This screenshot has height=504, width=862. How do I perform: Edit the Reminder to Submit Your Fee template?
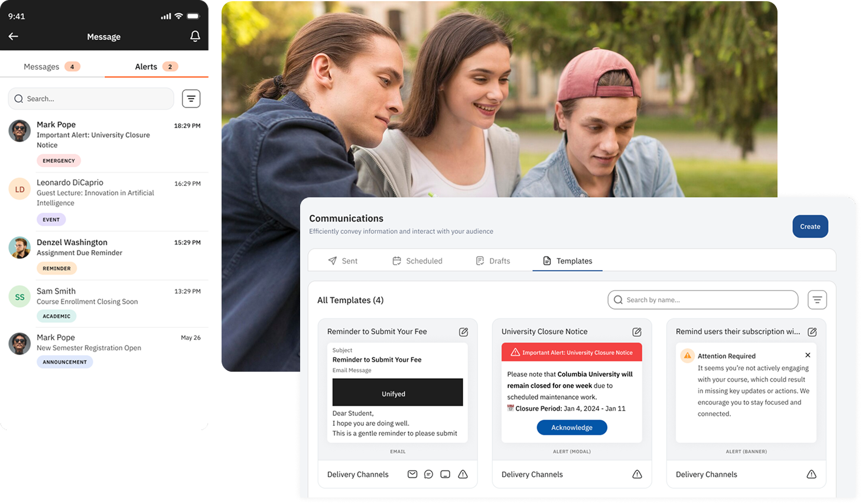(x=464, y=332)
